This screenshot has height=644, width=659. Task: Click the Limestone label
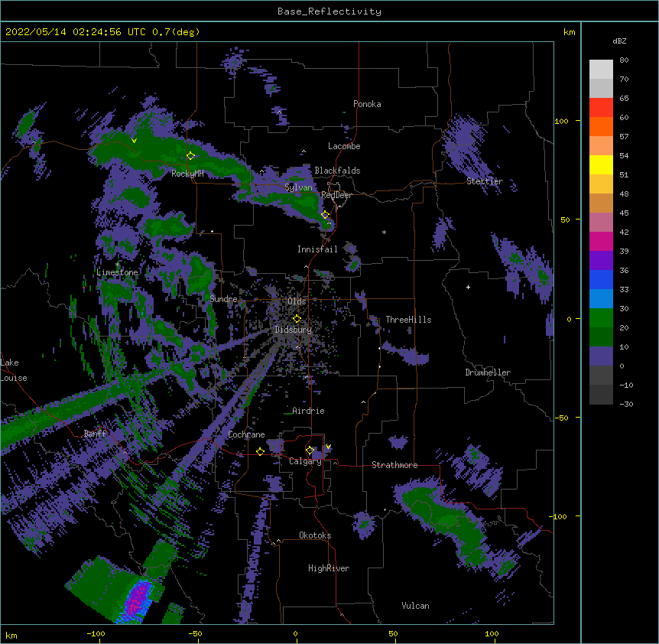point(117,272)
